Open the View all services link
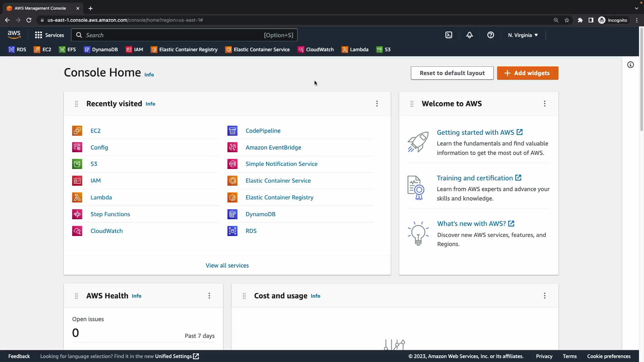Image resolution: width=644 pixels, height=362 pixels. click(227, 265)
